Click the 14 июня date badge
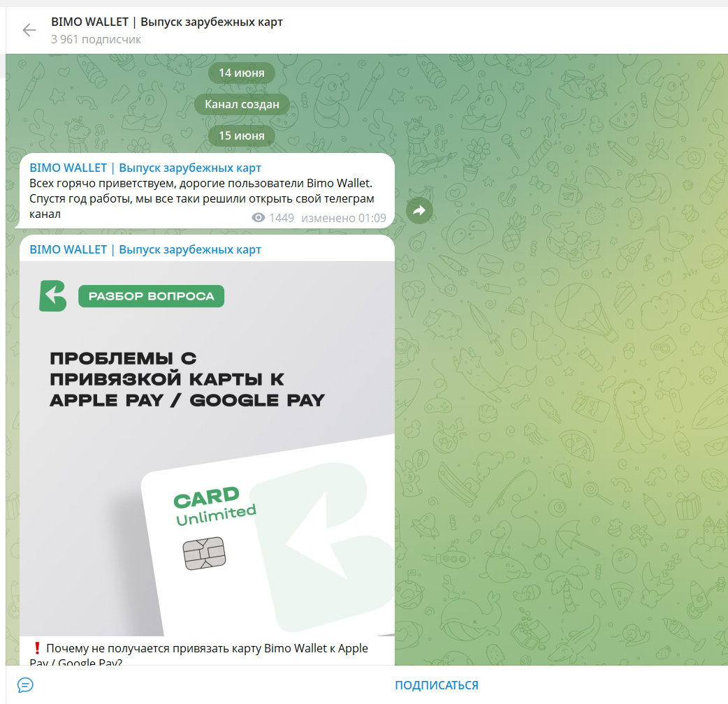Viewport: 728px width, 704px height. (242, 73)
